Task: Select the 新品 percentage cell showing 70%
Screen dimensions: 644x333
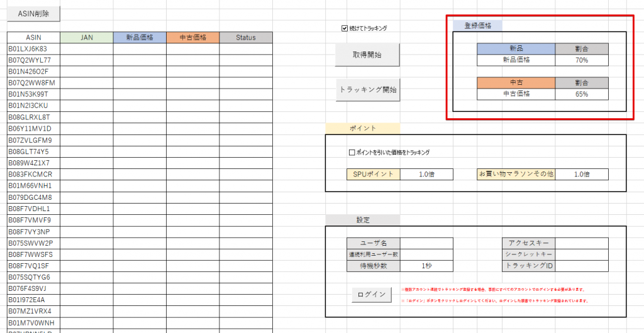Action: click(x=581, y=60)
